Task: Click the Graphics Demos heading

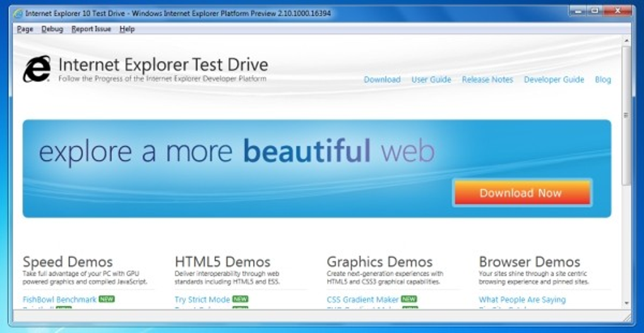Action: coord(380,262)
